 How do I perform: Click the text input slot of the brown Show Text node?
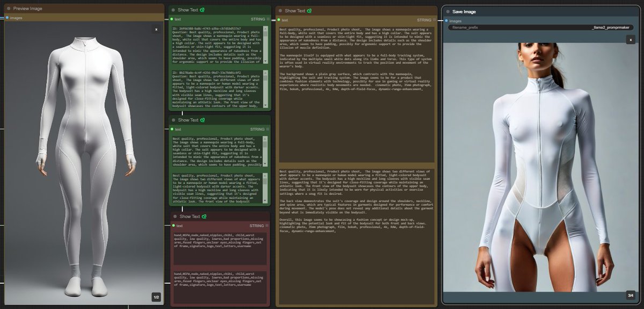tap(278, 19)
